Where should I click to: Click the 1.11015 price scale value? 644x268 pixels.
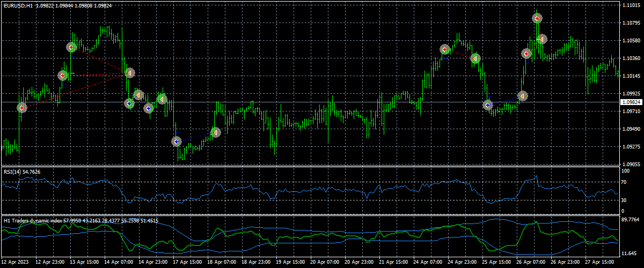629,5
